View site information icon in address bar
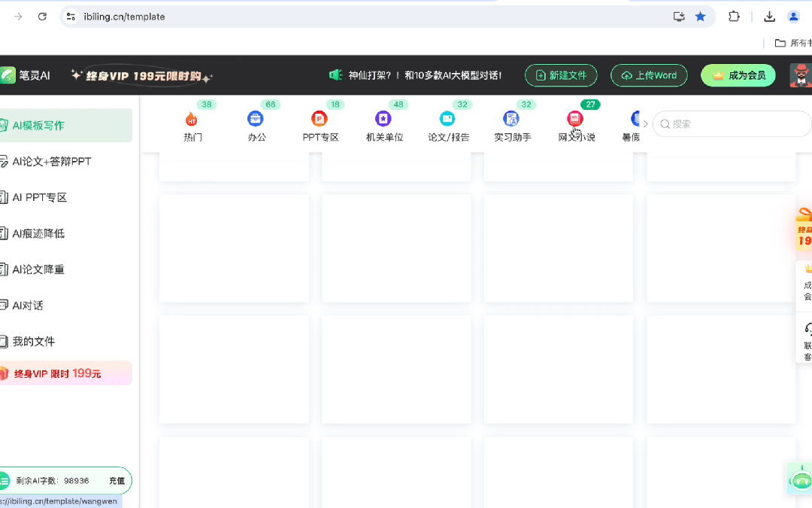The image size is (812, 508). (x=71, y=17)
